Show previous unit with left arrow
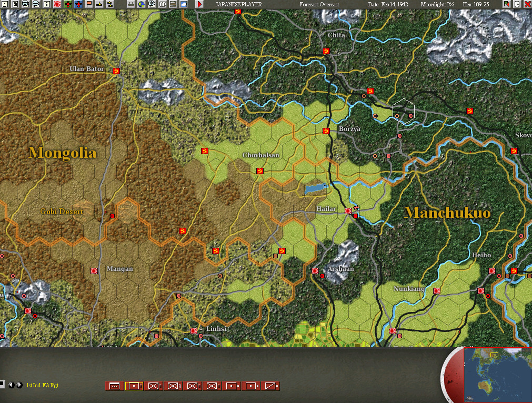Screen dimensions: 532x403 coord(11,385)
